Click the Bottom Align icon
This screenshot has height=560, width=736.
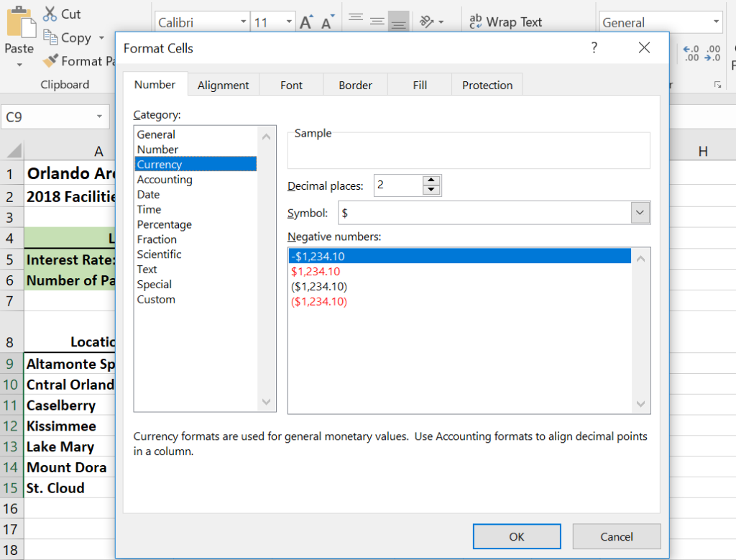point(398,22)
